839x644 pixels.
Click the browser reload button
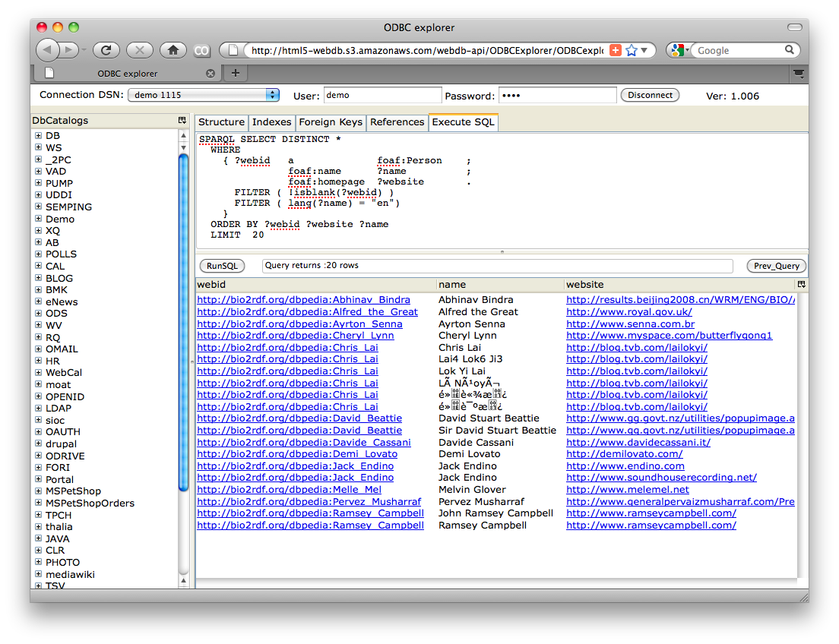[106, 50]
